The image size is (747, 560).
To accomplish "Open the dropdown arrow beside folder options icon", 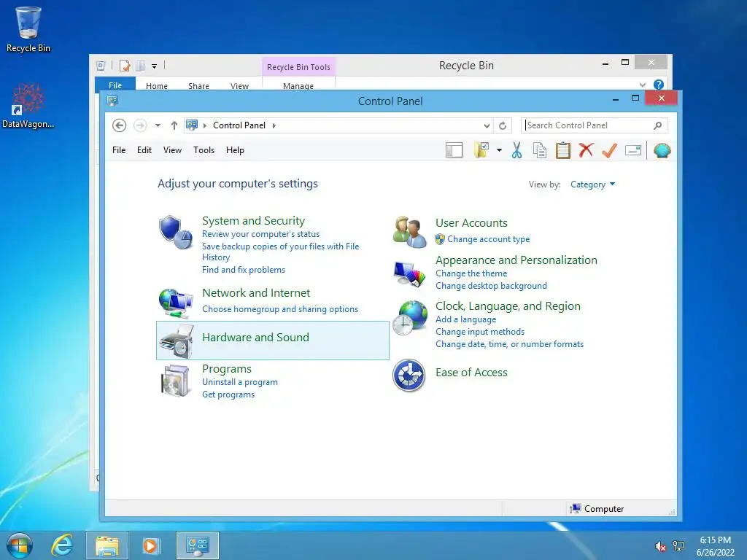I will 499,150.
